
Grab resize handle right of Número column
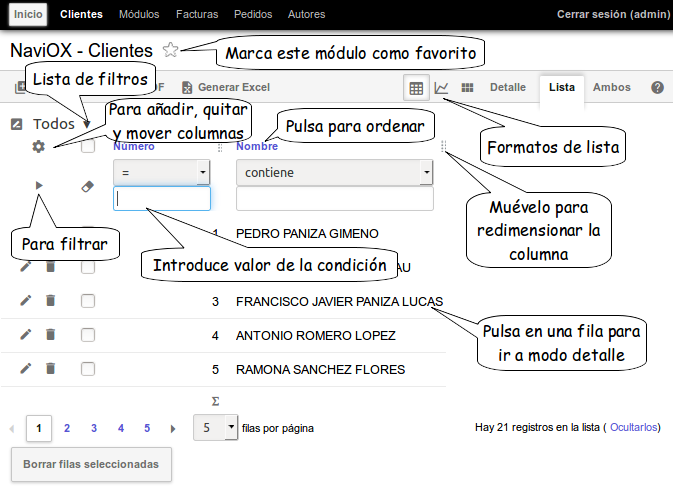220,148
